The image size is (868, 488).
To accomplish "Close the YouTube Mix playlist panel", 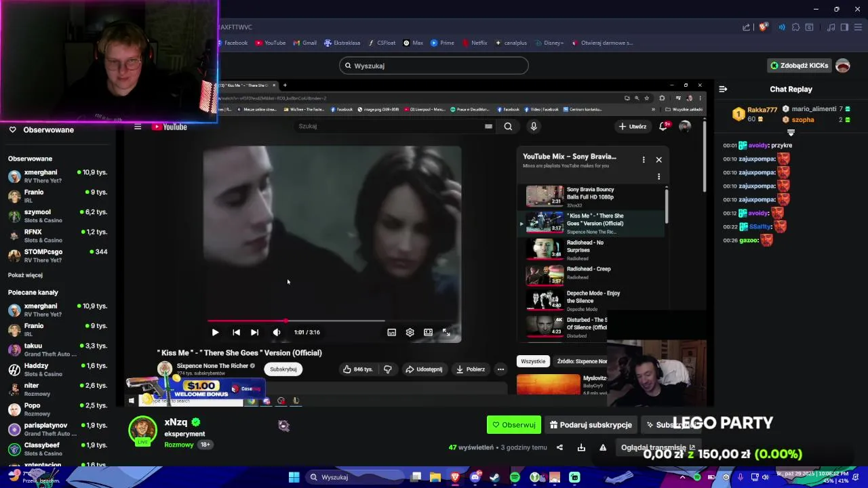I will tap(658, 160).
